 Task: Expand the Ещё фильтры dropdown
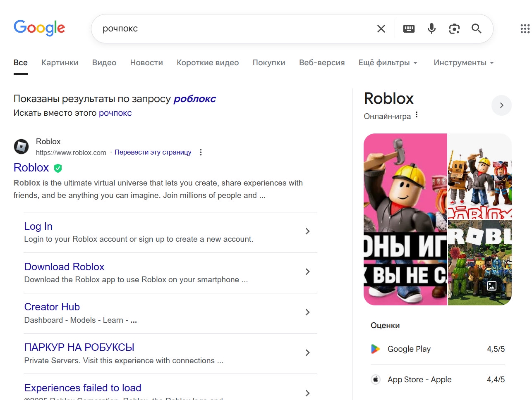point(388,63)
